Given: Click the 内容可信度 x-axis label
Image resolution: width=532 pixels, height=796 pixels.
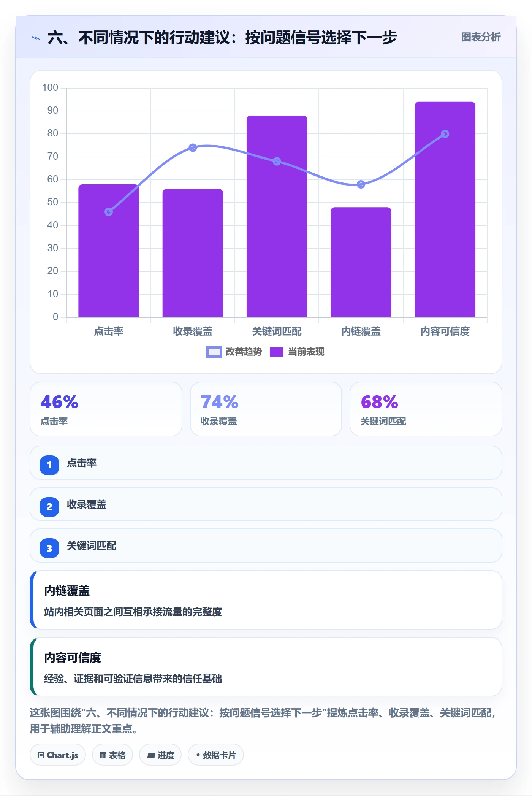Looking at the screenshot, I should click(x=445, y=331).
